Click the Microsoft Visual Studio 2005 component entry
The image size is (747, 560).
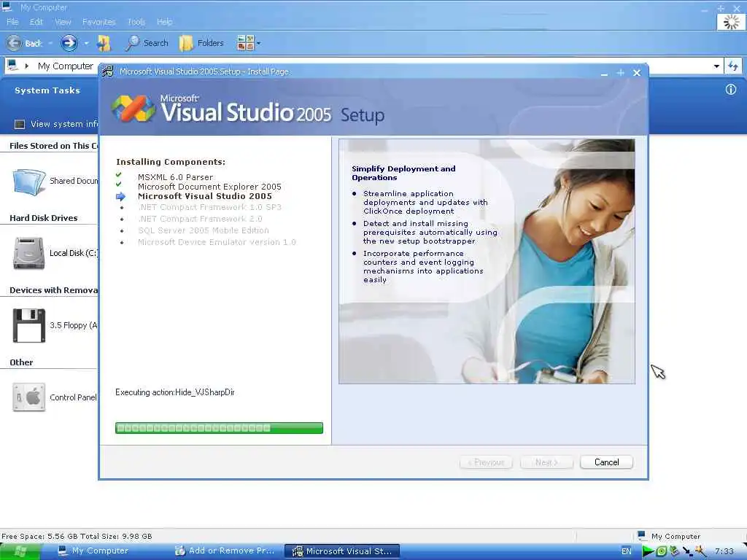click(205, 196)
